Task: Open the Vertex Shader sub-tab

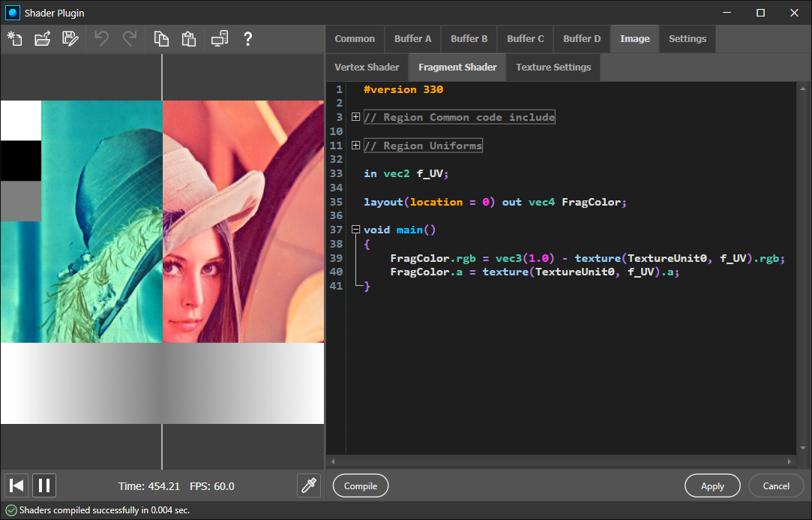Action: click(x=367, y=68)
